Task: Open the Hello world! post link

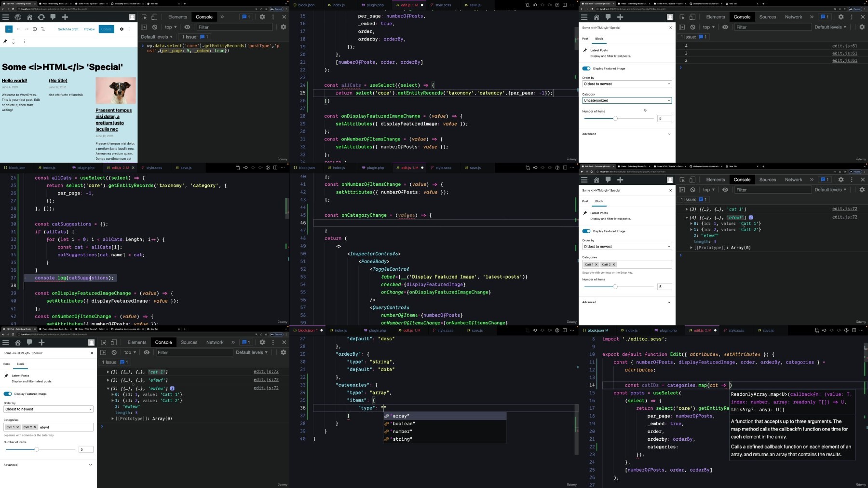Action: [14, 81]
